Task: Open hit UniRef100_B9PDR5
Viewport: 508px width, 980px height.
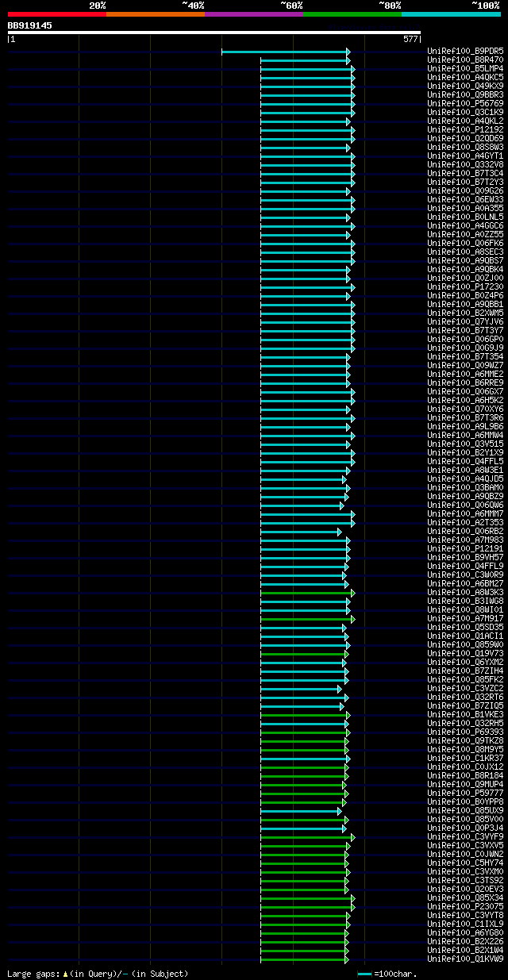Action: [x=465, y=51]
